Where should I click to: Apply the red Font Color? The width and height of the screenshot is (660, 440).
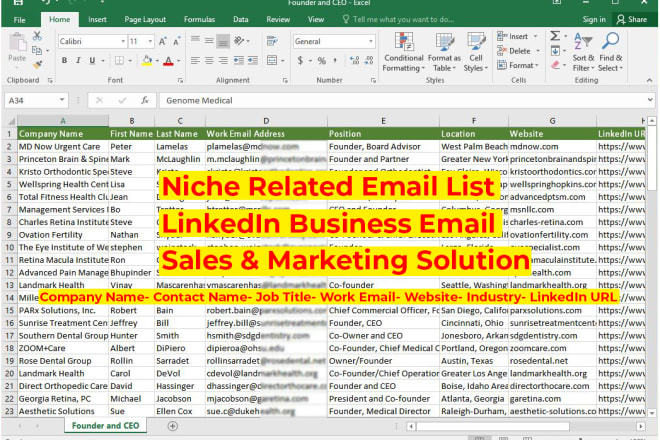tap(169, 61)
